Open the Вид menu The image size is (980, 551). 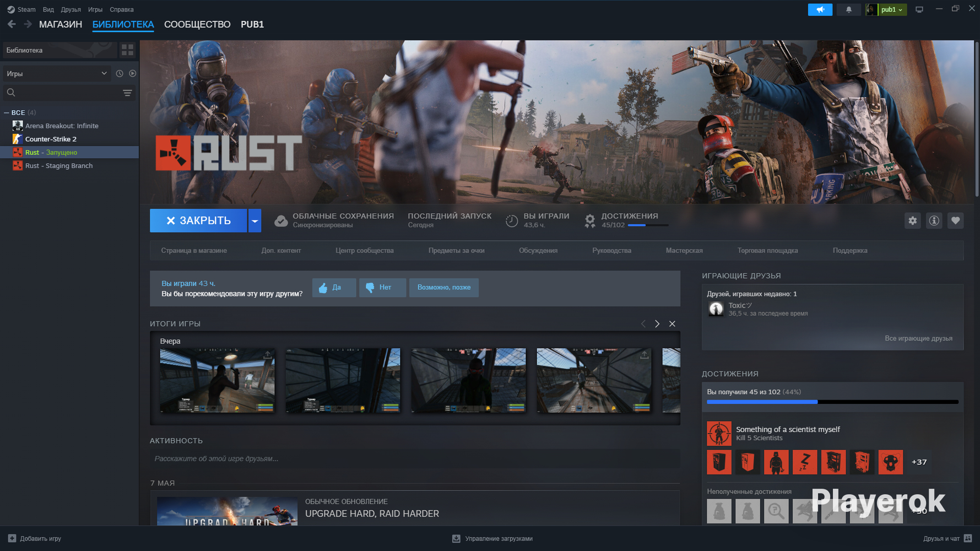pyautogui.click(x=48, y=9)
